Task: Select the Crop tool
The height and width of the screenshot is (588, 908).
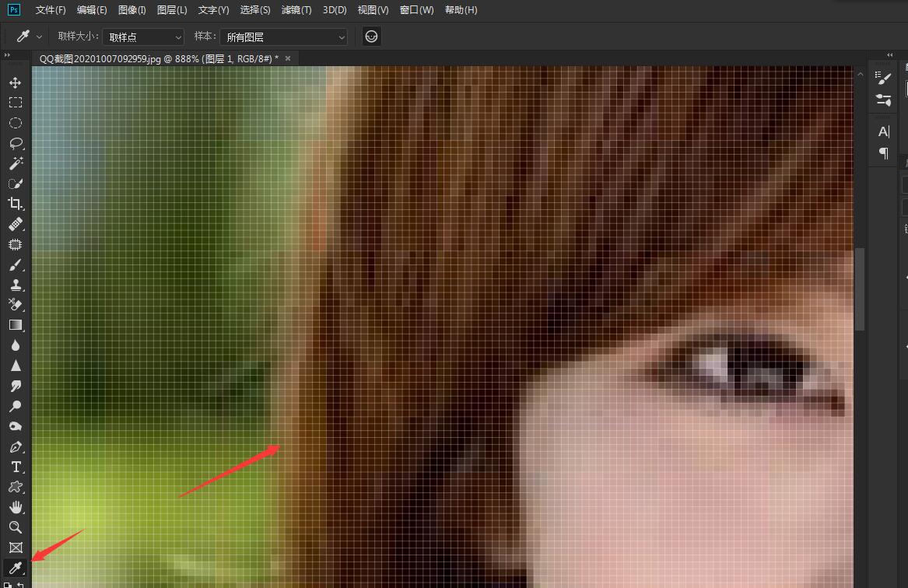Action: point(16,204)
